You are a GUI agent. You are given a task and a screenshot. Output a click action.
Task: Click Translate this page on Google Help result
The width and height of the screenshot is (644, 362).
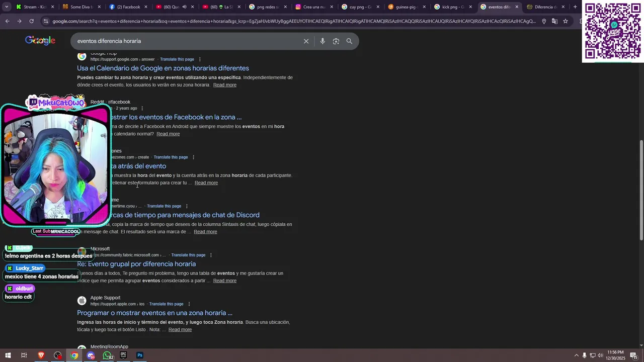pos(177,59)
